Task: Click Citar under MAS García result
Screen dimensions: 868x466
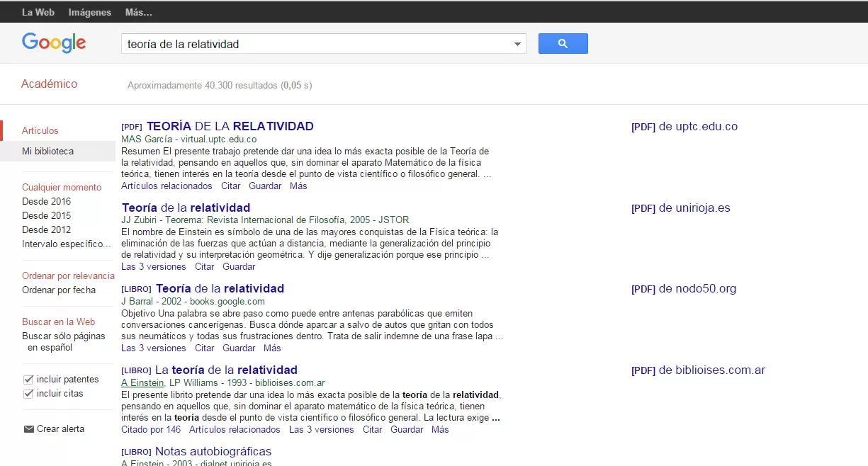Action: click(x=231, y=186)
